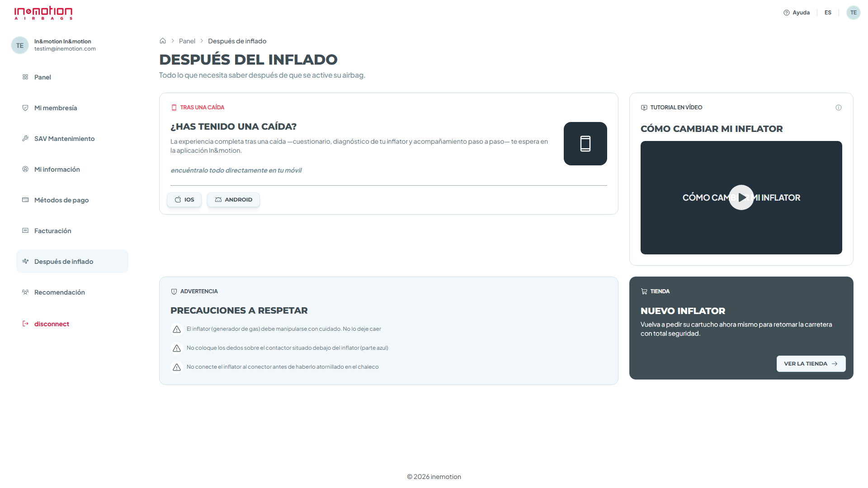Open Mi información in the sidebar
868x488 pixels.
72,169
